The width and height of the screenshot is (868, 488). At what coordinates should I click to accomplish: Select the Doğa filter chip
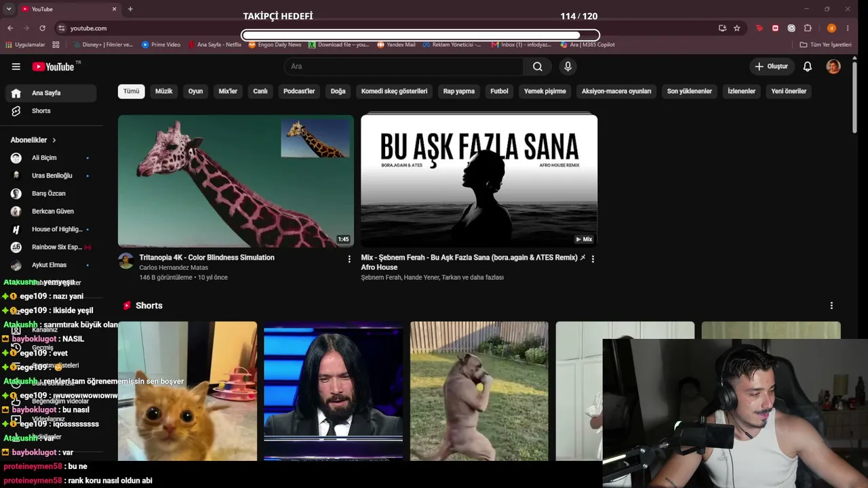tap(338, 91)
